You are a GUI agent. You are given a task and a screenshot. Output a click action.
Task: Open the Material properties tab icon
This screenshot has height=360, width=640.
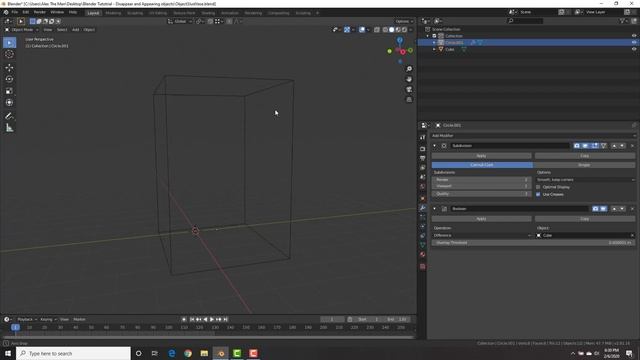coord(422,255)
